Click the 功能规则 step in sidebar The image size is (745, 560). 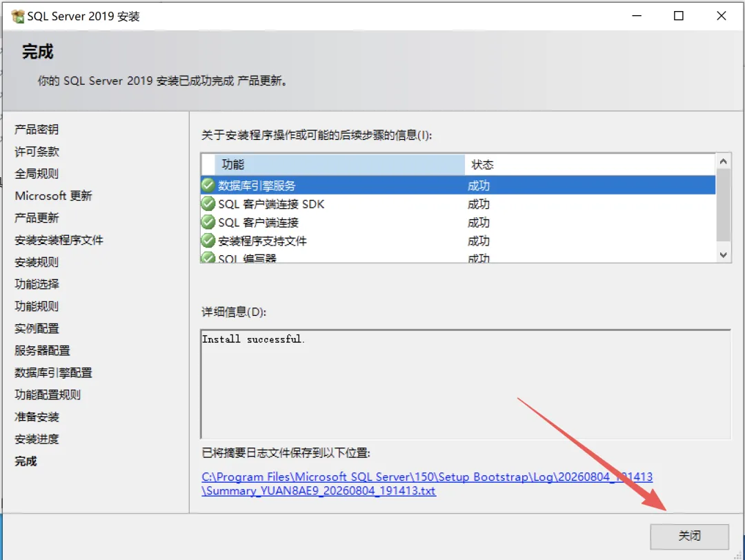pyautogui.click(x=37, y=306)
